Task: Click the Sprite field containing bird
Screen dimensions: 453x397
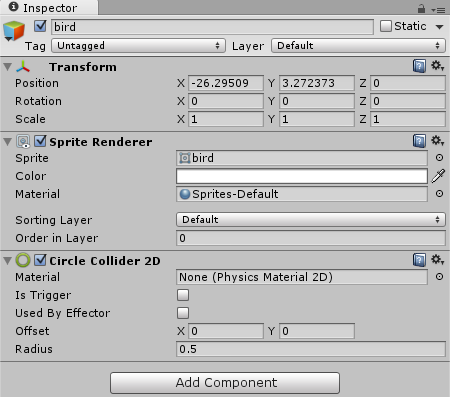Action: 302,158
